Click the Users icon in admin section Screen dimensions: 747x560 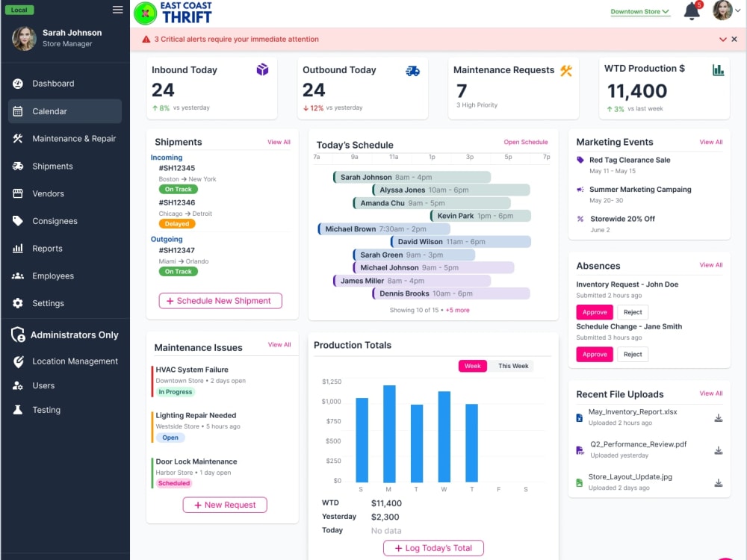point(18,386)
